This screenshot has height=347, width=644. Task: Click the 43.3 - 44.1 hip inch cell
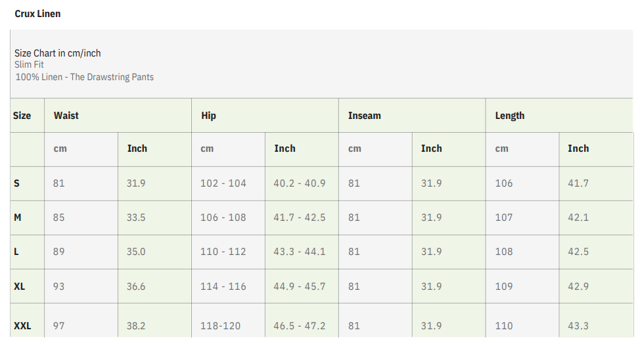[x=300, y=252]
